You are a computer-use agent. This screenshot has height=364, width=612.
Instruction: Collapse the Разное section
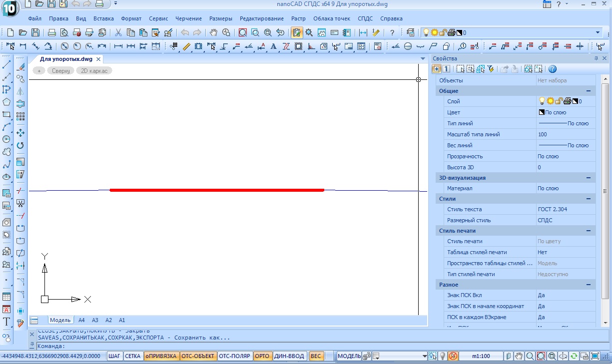click(589, 285)
